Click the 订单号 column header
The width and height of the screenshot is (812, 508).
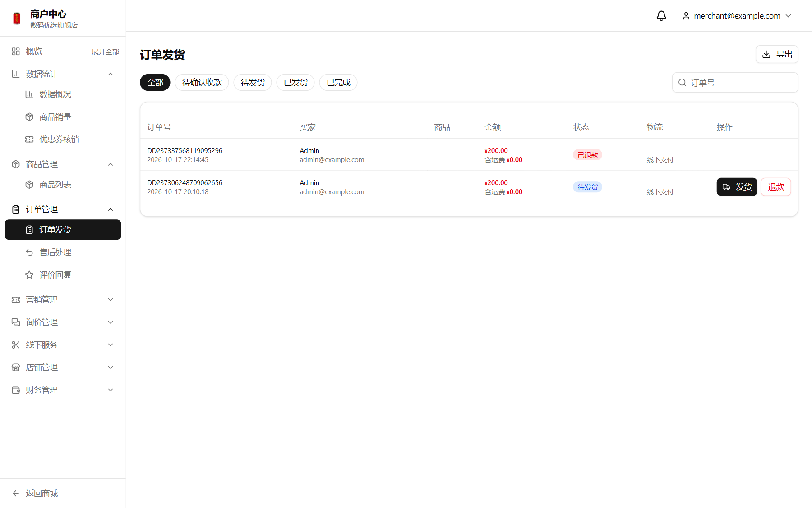(x=159, y=127)
